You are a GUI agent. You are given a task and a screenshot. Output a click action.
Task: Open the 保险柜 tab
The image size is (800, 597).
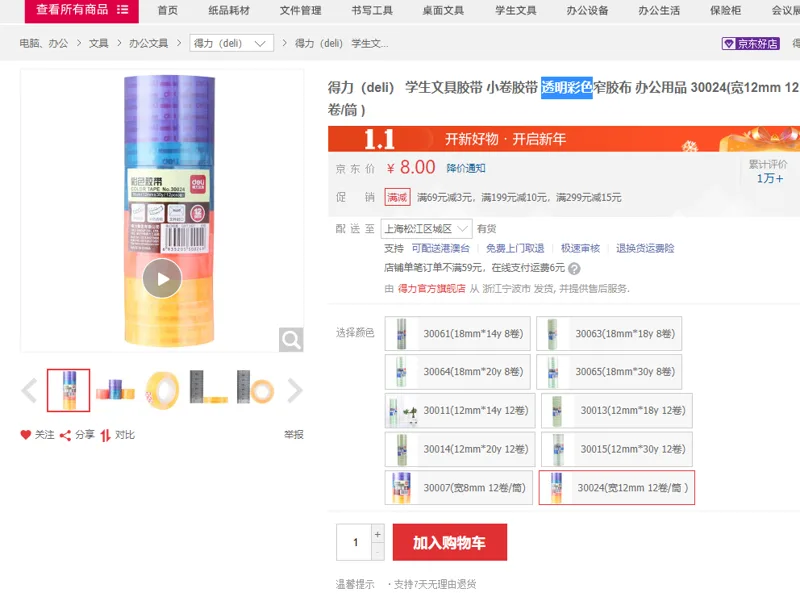click(726, 10)
